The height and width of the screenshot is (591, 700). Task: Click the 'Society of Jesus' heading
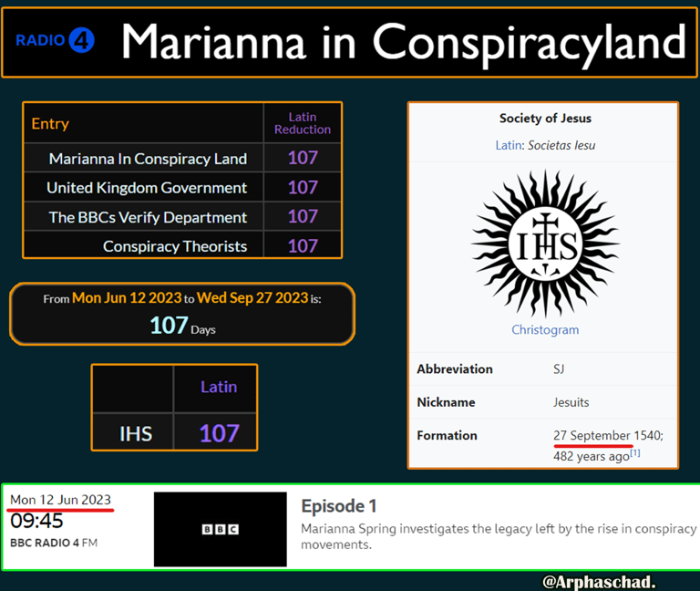[545, 119]
